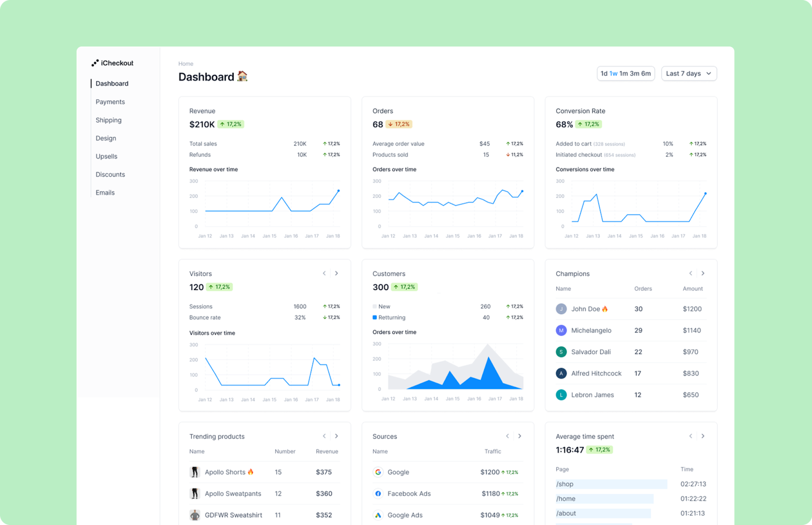Click the Michelangelo champion name
The height and width of the screenshot is (525, 812).
click(x=591, y=330)
